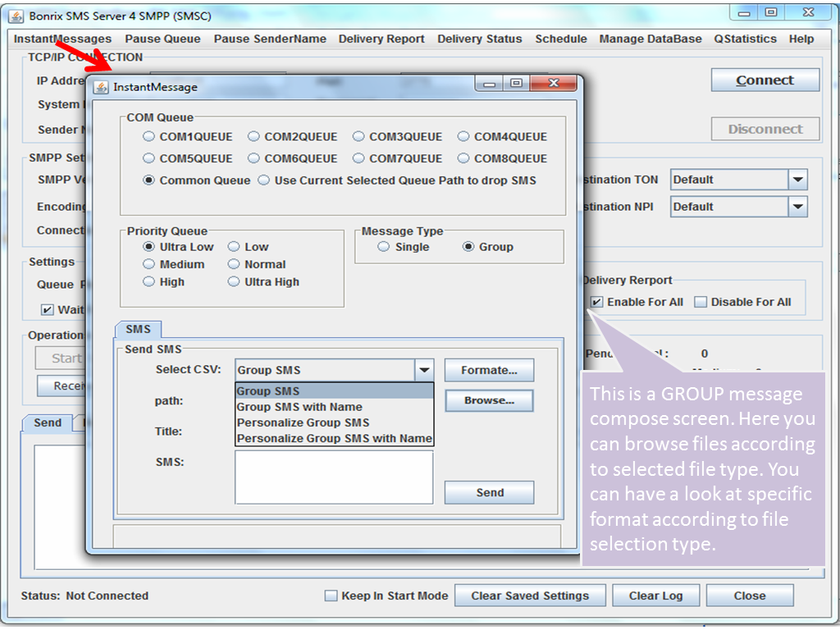The width and height of the screenshot is (840, 630).
Task: Select the COM1QUEUE radio button
Action: pyautogui.click(x=148, y=137)
